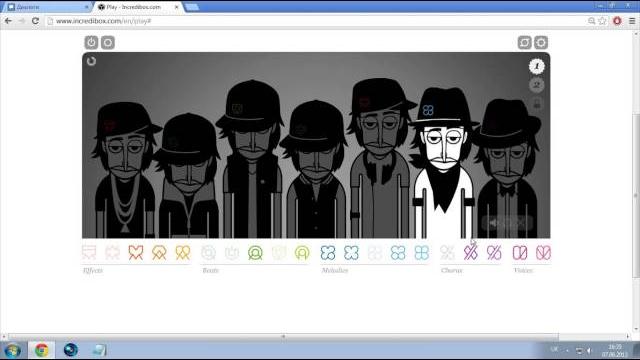Screen dimensions: 640x360
Task: Pick the orange fourth Effects sound icon
Action: (159, 253)
